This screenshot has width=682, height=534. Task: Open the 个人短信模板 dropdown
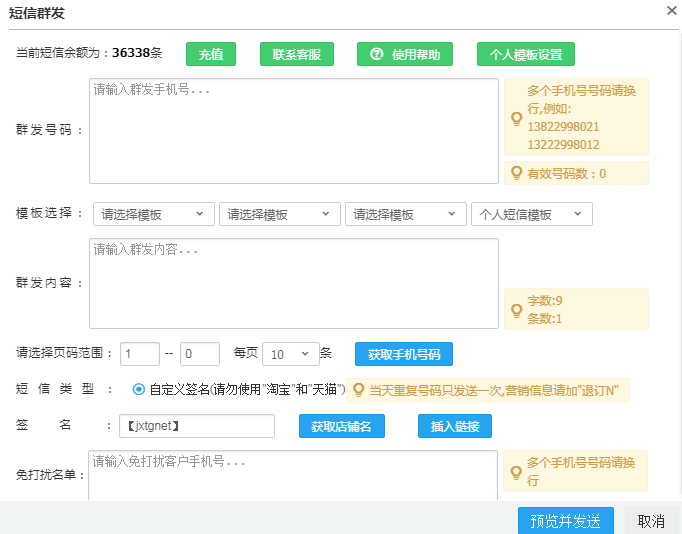tap(531, 214)
